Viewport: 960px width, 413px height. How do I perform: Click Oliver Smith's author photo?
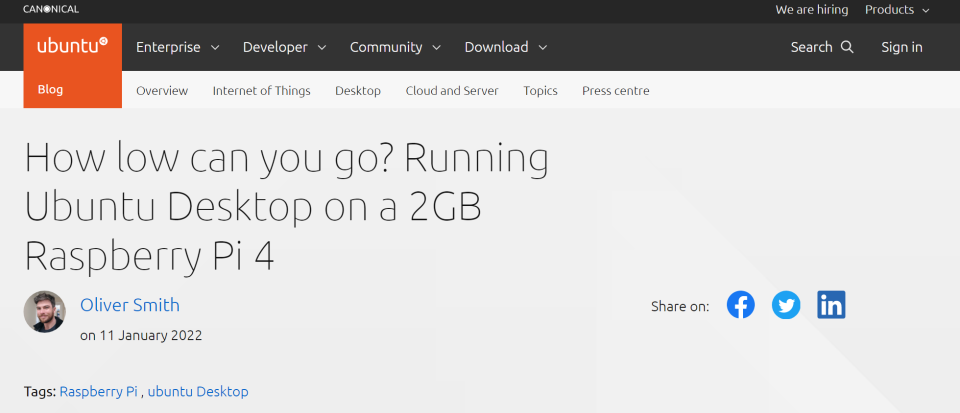coord(44,313)
